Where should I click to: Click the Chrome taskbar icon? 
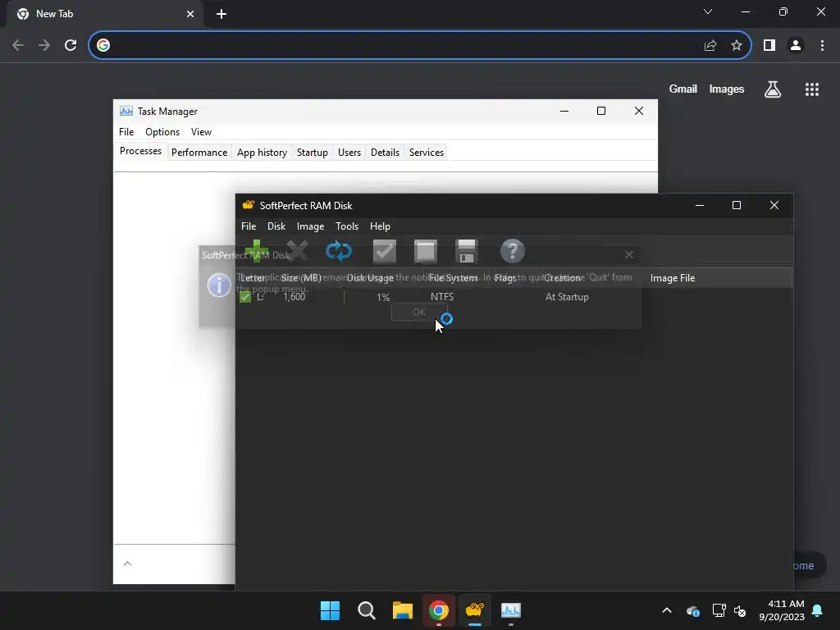tap(439, 610)
